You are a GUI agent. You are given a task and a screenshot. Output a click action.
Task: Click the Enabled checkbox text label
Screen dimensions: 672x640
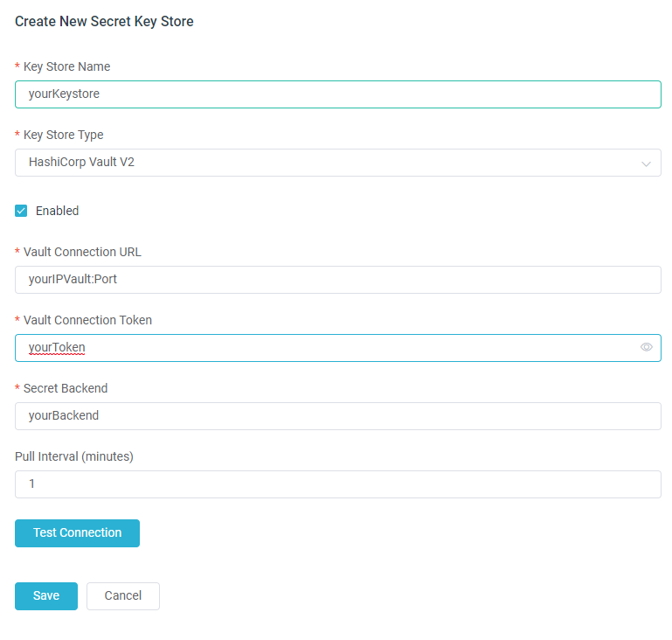(x=57, y=211)
